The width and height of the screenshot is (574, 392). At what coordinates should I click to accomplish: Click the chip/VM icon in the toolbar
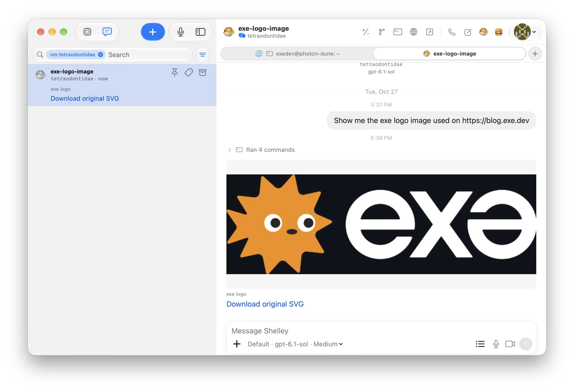click(x=87, y=32)
